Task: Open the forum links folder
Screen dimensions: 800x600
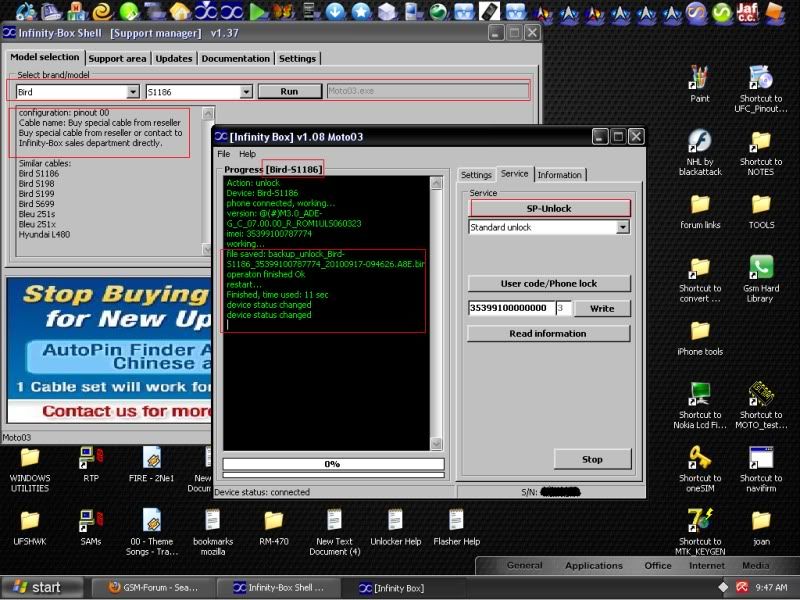Action: (699, 211)
